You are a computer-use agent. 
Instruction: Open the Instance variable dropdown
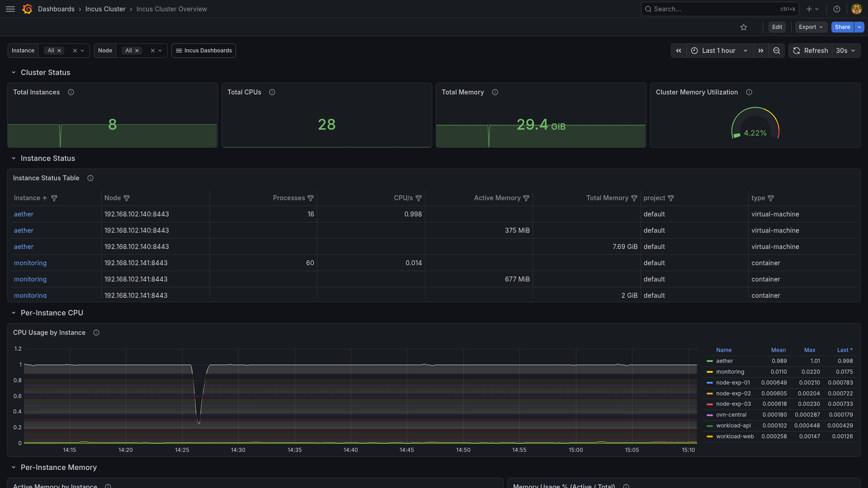pos(82,51)
